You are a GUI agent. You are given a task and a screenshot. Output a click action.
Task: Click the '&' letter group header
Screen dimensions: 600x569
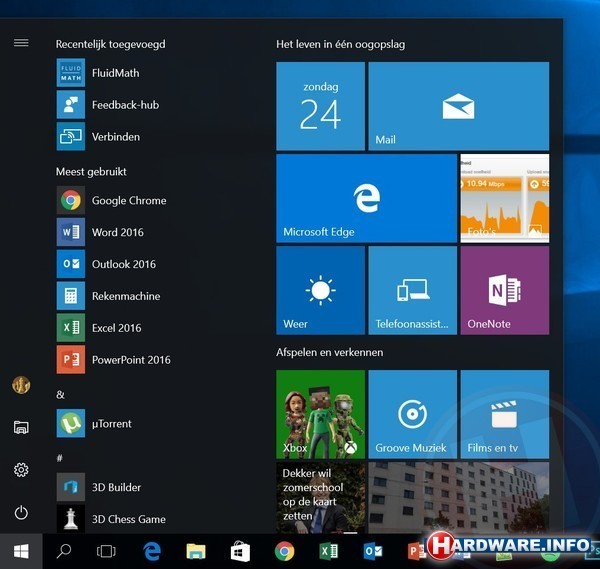[x=60, y=395]
